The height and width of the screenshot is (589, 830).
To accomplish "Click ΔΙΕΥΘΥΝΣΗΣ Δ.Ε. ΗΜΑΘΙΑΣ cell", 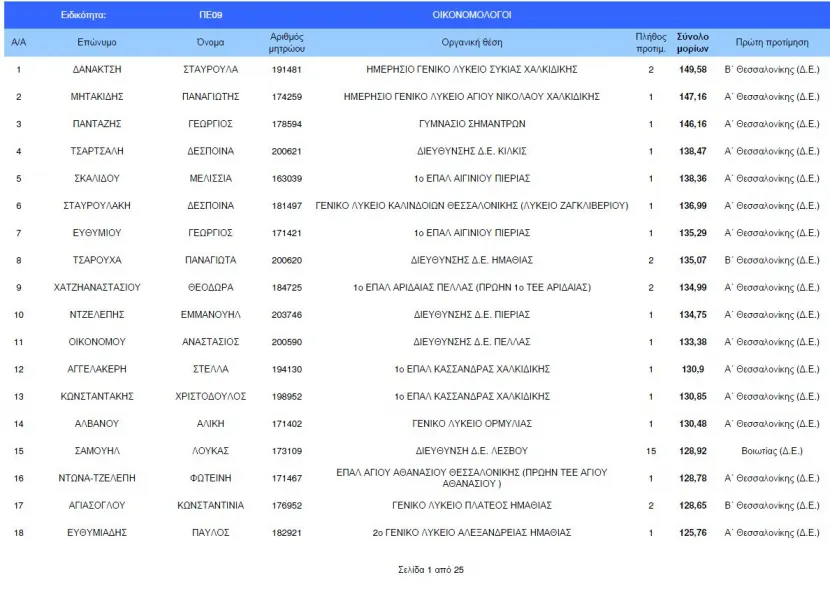I will [472, 260].
